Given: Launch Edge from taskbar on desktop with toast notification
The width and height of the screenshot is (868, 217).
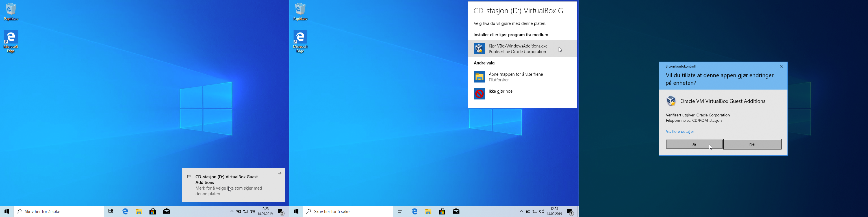Looking at the screenshot, I should 125,211.
